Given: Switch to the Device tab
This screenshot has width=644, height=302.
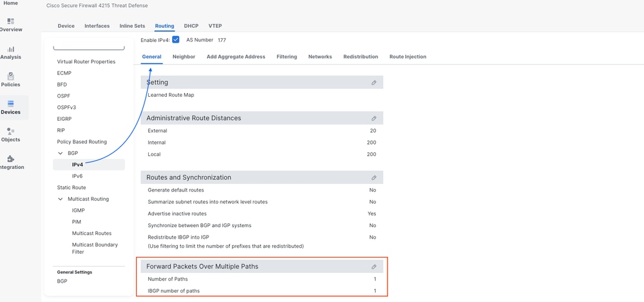Looking at the screenshot, I should tap(66, 26).
